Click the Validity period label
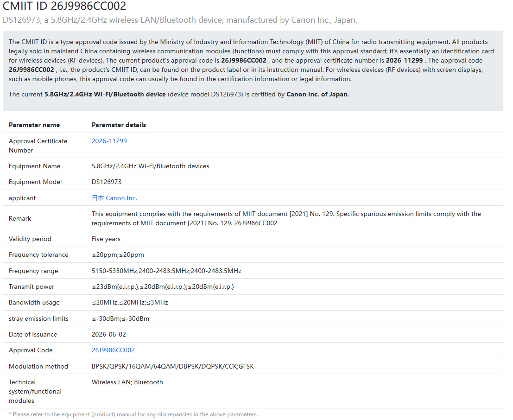 point(30,239)
